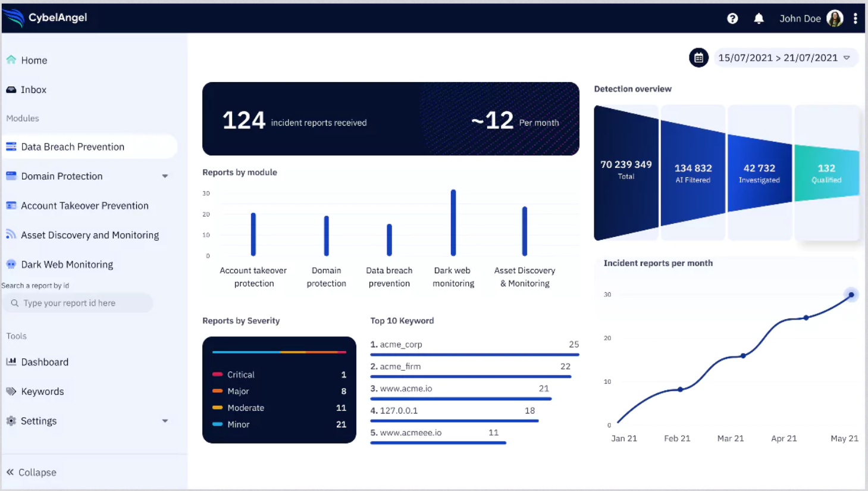Click the Major severity orange swatch

(217, 391)
